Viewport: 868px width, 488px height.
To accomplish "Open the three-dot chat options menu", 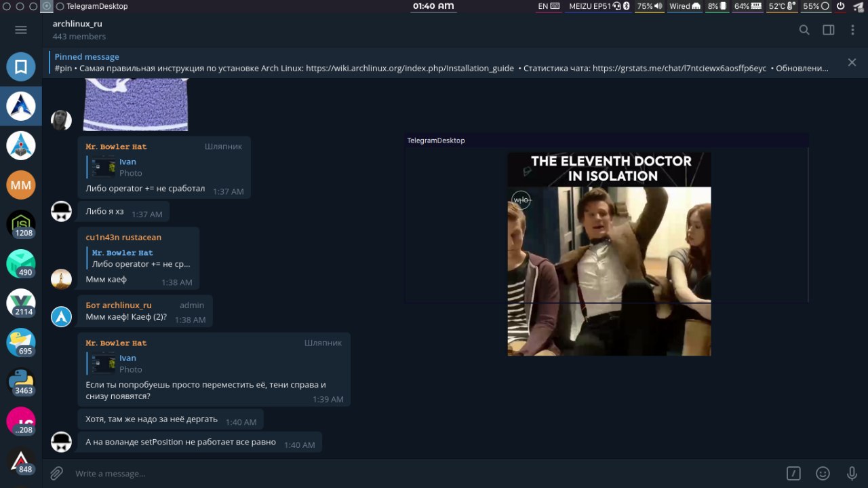I will click(852, 30).
